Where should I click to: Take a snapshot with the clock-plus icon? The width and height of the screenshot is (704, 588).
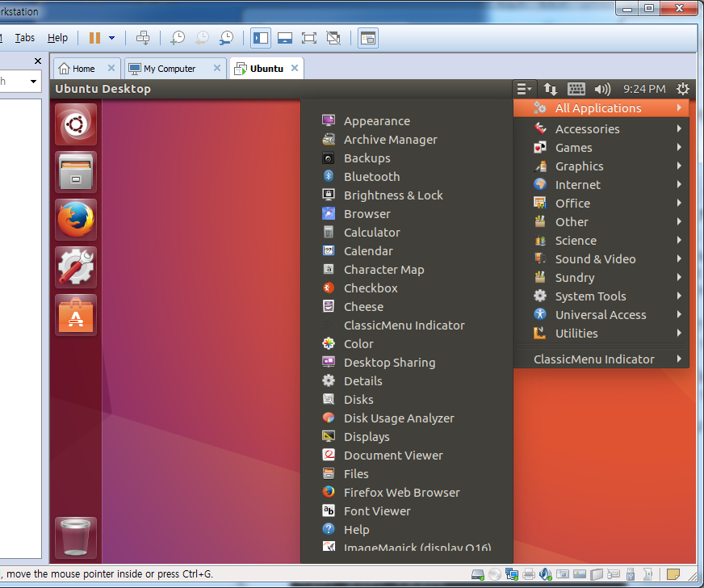click(x=178, y=38)
